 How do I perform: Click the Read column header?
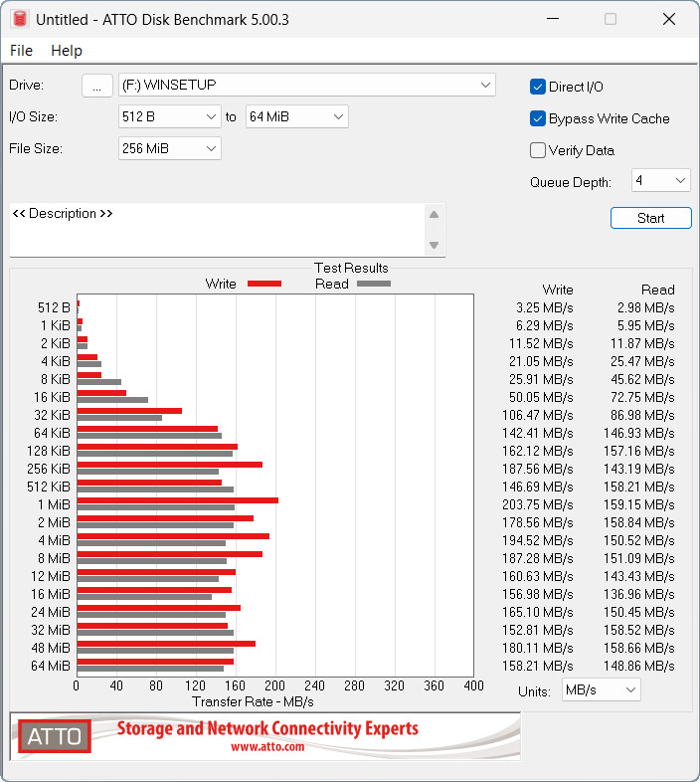[657, 290]
